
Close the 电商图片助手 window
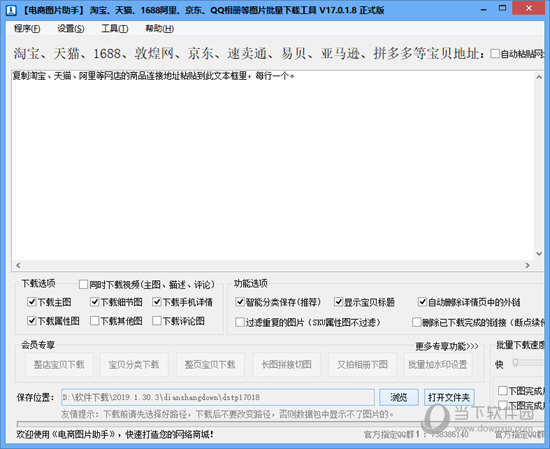tap(529, 8)
